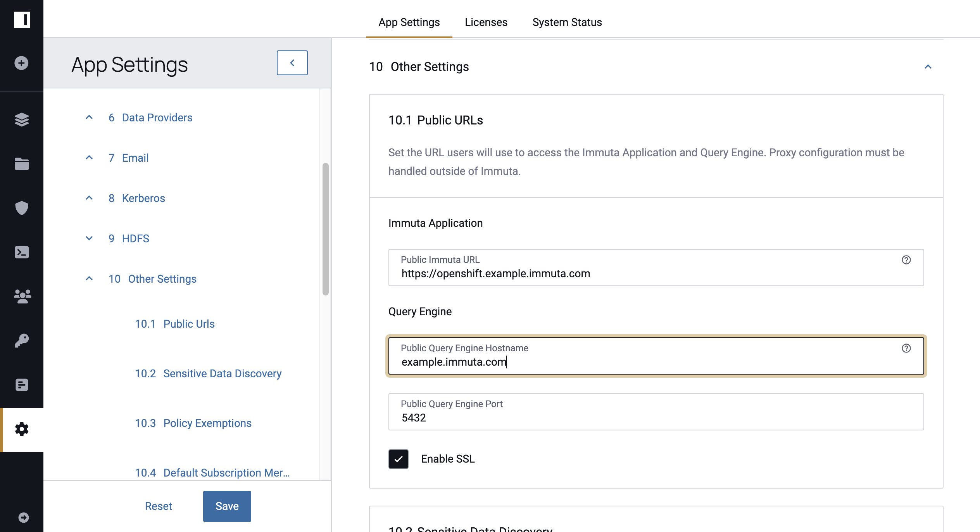This screenshot has height=532, width=980.
Task: Click the Query Engine label
Action: pos(420,311)
